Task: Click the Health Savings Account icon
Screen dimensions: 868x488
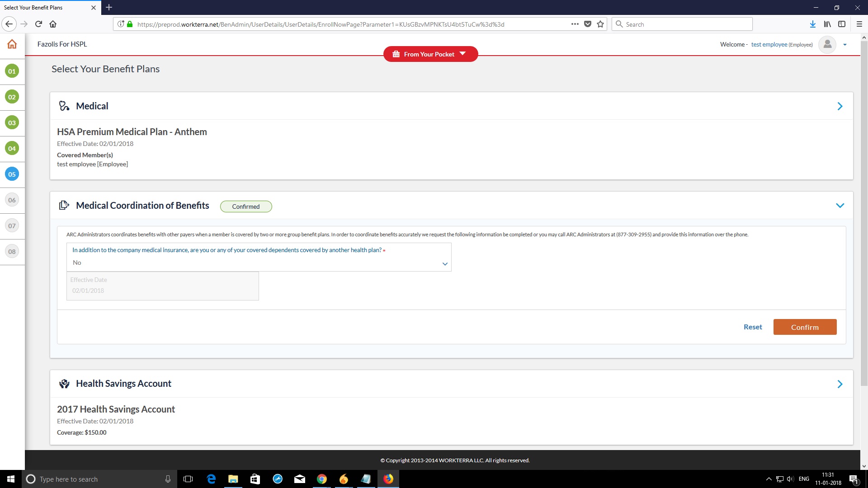Action: click(x=64, y=384)
